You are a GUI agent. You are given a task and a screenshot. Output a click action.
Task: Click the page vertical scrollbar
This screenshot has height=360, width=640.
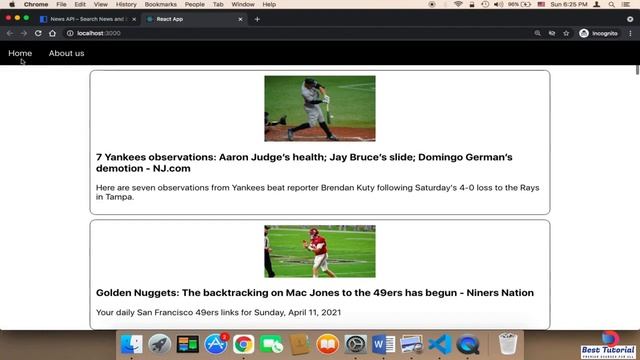click(637, 70)
